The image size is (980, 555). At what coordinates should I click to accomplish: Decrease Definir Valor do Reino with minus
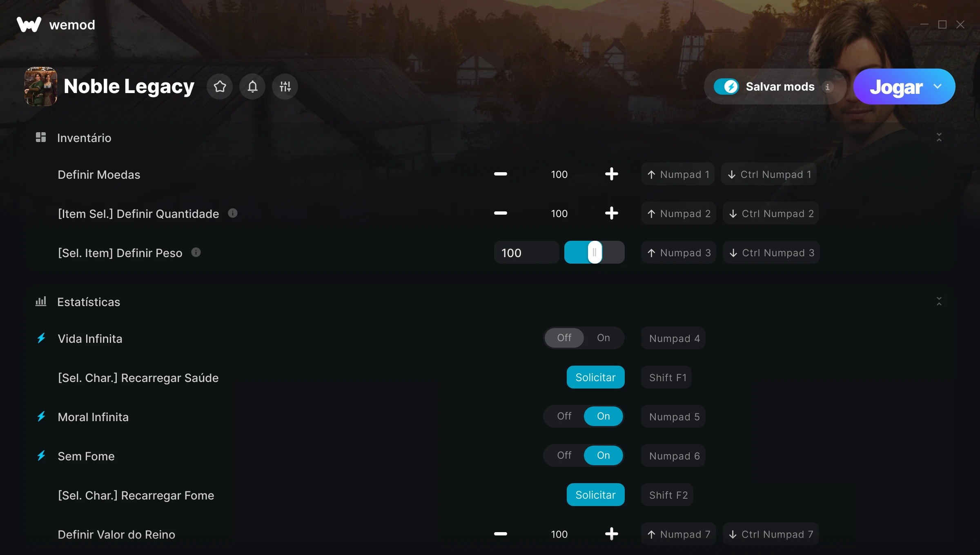[x=501, y=534]
